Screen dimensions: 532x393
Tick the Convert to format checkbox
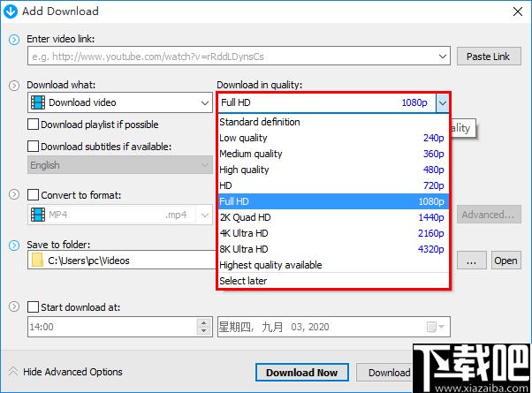pyautogui.click(x=34, y=195)
